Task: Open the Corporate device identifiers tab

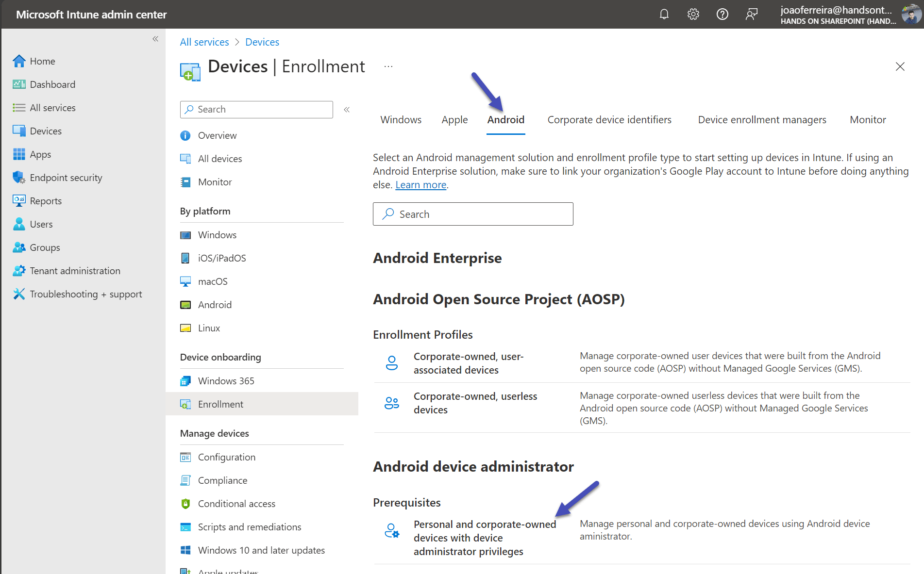Action: 609,119
